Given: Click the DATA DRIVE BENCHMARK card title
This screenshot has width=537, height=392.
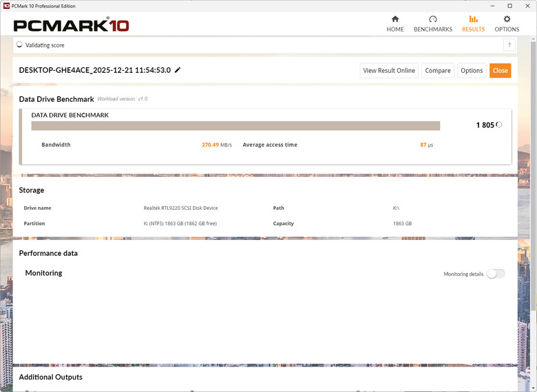Looking at the screenshot, I should tap(70, 115).
